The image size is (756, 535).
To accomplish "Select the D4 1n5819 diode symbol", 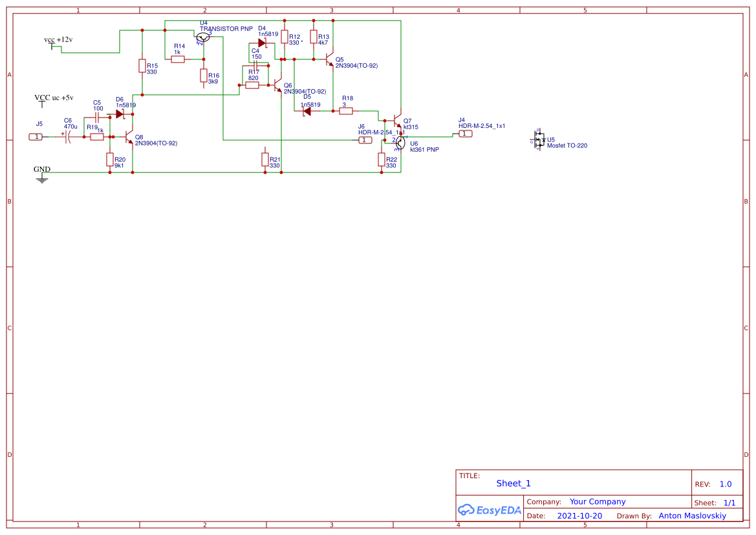I will click(262, 42).
